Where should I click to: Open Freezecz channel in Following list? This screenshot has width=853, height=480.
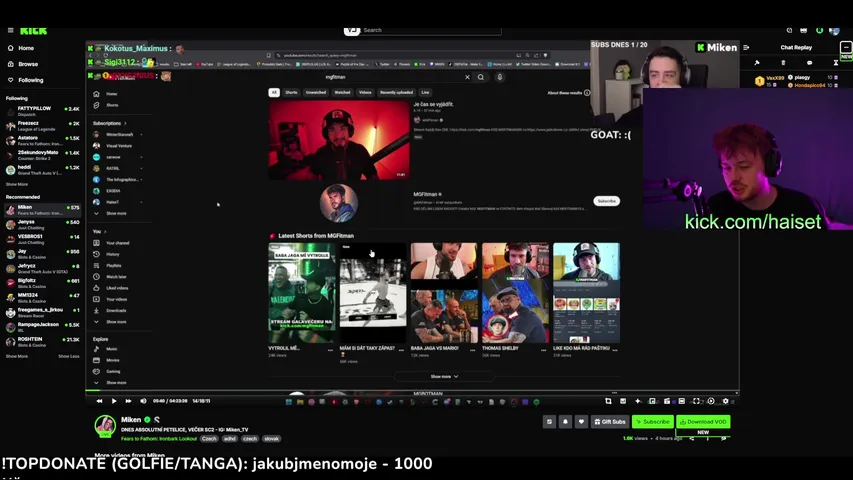click(x=42, y=126)
